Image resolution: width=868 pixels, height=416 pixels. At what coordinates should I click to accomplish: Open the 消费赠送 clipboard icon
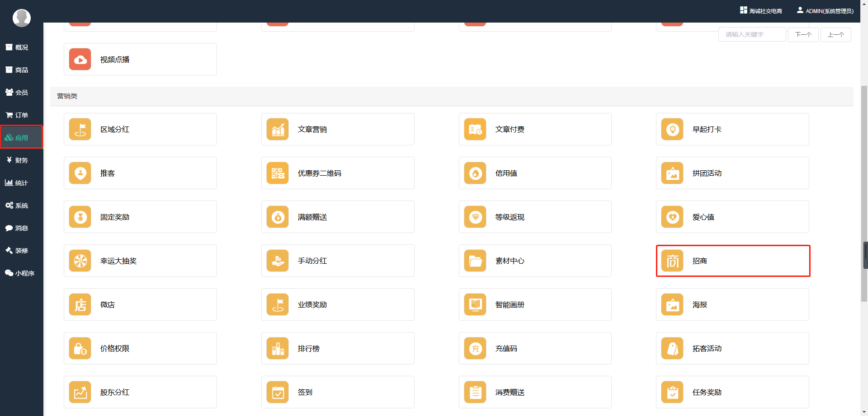point(475,393)
